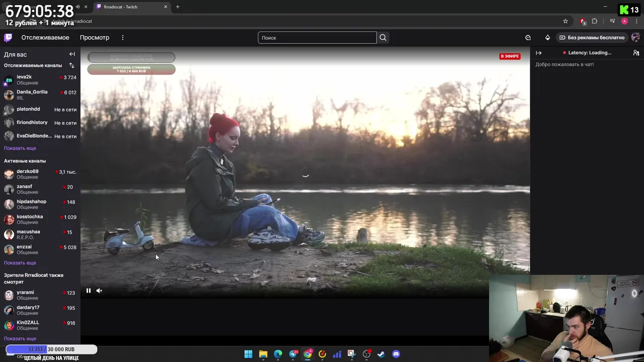The height and width of the screenshot is (362, 644).
Task: Collapse the Для вас sidebar
Action: (72, 54)
